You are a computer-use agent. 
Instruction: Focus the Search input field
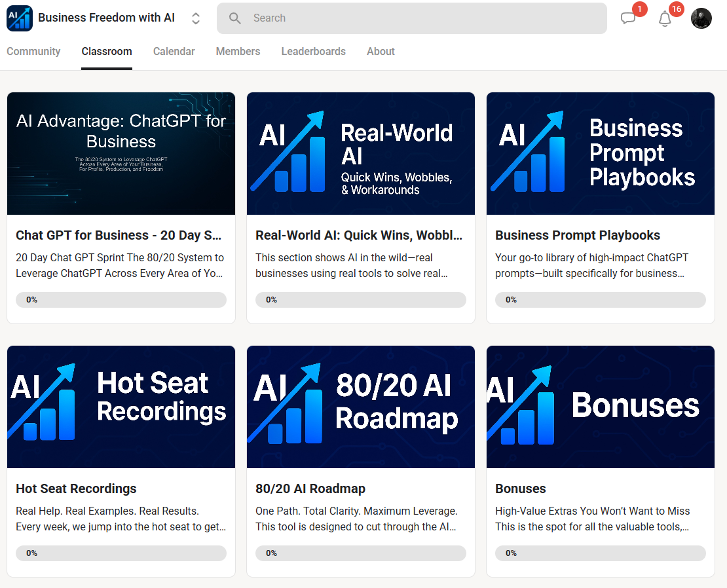[x=412, y=18]
